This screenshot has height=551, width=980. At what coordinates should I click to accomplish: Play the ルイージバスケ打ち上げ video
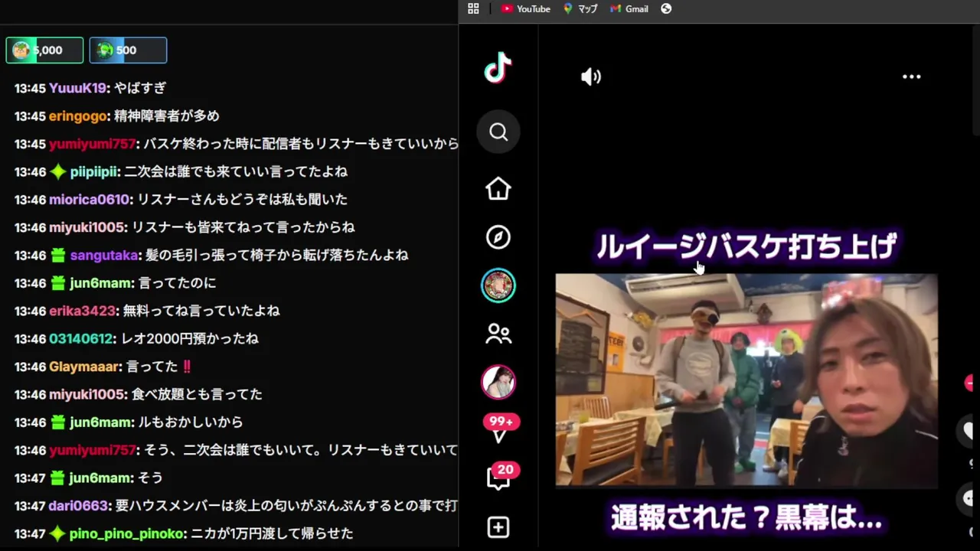click(746, 380)
